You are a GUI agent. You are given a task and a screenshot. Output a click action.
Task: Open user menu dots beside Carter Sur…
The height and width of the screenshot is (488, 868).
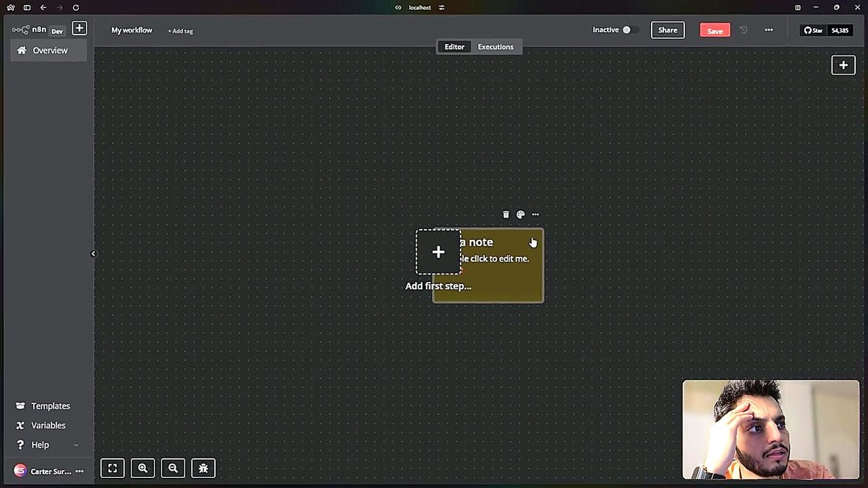(x=80, y=471)
